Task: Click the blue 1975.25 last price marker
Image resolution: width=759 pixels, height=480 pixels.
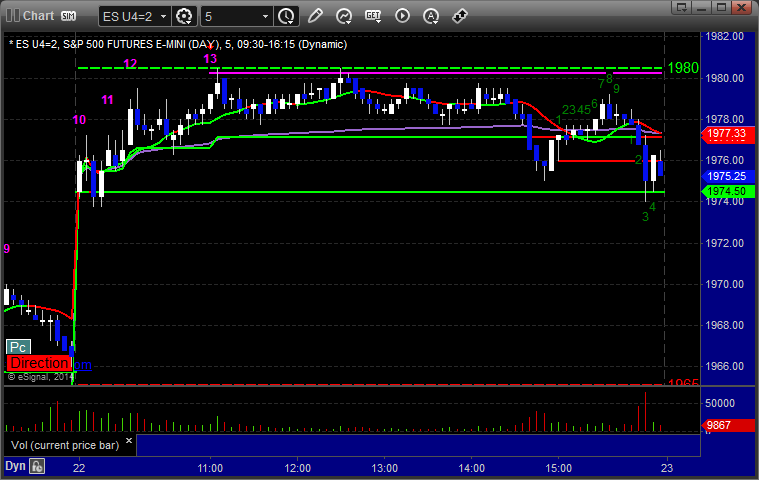Action: [728, 176]
